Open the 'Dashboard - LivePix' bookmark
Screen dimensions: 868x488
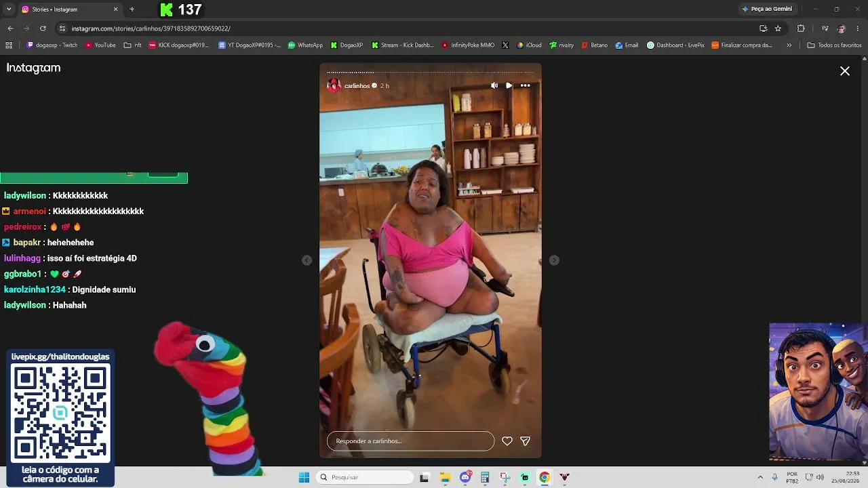[675, 45]
